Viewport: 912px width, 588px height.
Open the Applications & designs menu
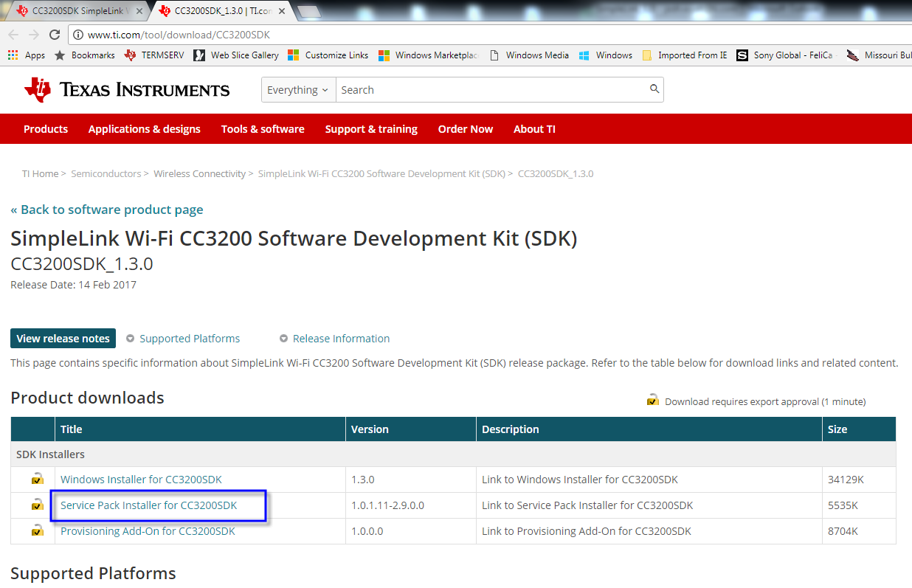tap(145, 129)
